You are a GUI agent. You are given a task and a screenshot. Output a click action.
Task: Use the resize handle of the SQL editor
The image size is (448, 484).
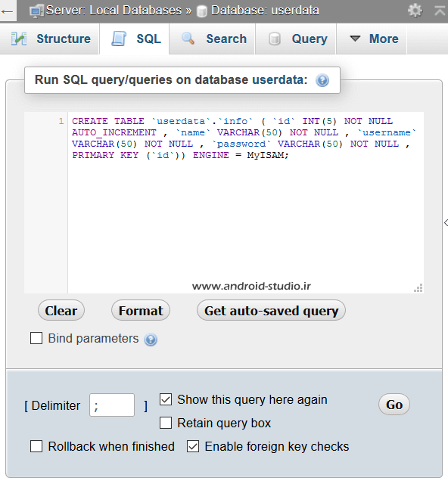pos(418,287)
